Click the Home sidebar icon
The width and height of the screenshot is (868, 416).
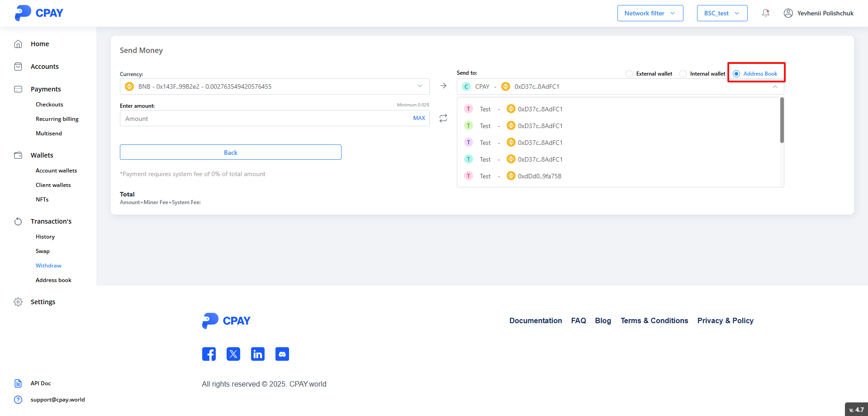click(x=18, y=44)
